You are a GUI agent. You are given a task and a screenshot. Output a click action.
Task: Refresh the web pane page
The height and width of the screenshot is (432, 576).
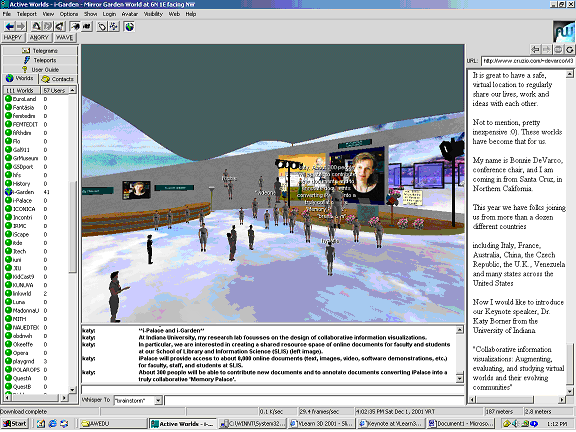570,50
